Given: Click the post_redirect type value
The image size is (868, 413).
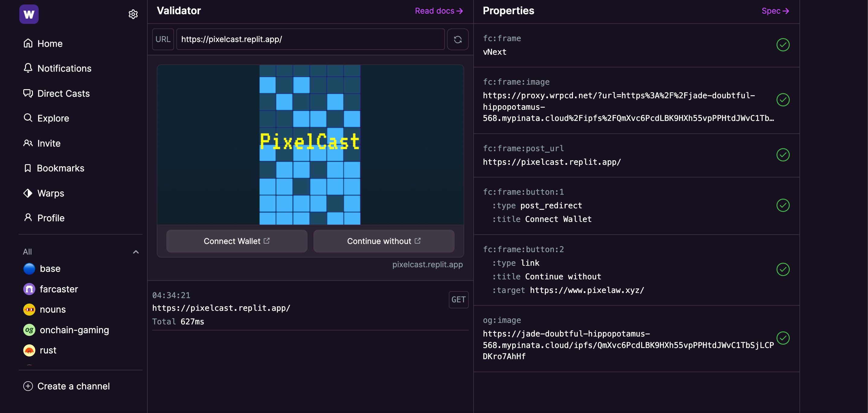Looking at the screenshot, I should pyautogui.click(x=551, y=206).
